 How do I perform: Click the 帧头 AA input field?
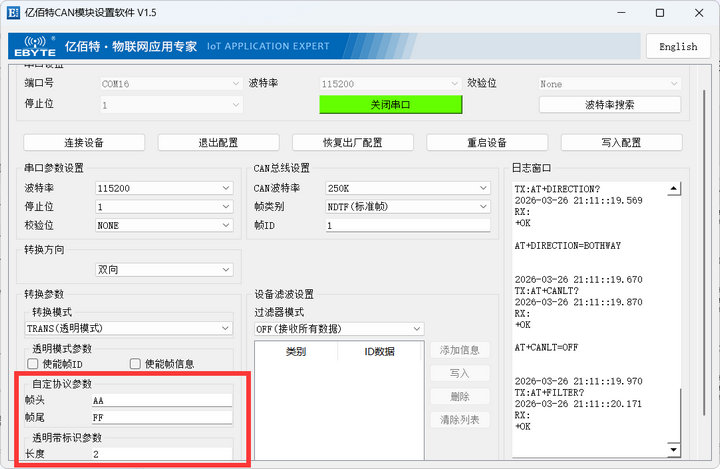tap(162, 400)
